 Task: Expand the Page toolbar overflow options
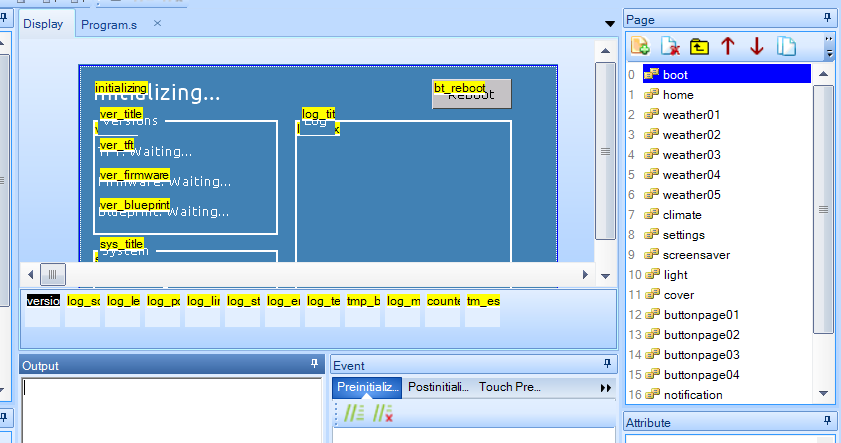coord(828,46)
